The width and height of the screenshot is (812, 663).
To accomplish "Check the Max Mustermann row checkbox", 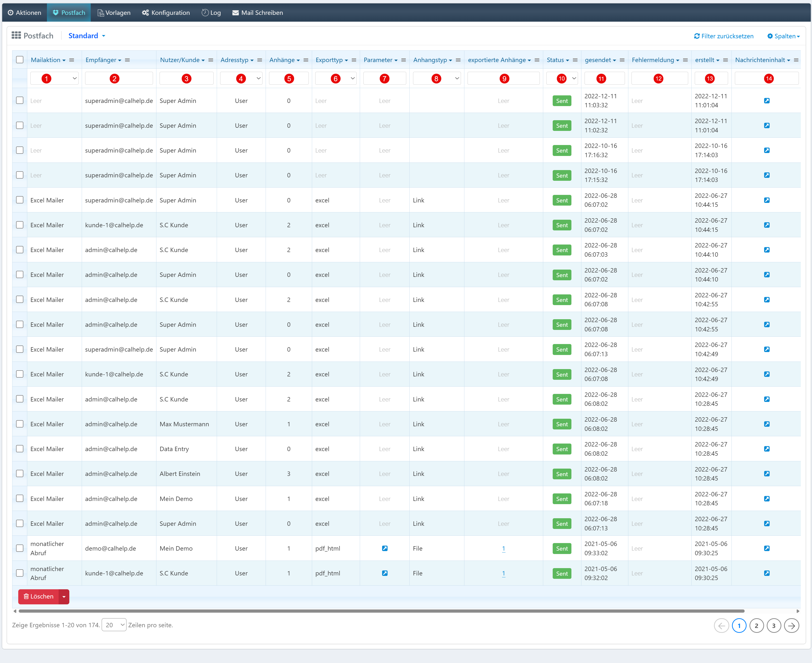I will click(20, 424).
